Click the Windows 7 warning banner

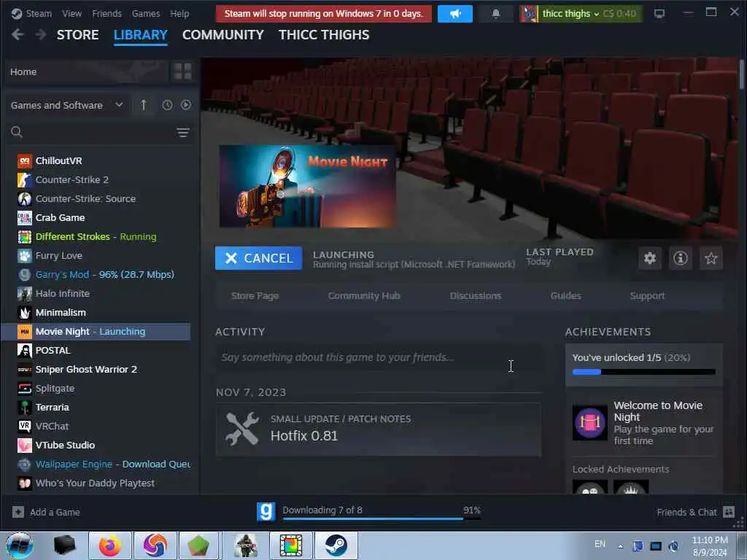click(323, 14)
